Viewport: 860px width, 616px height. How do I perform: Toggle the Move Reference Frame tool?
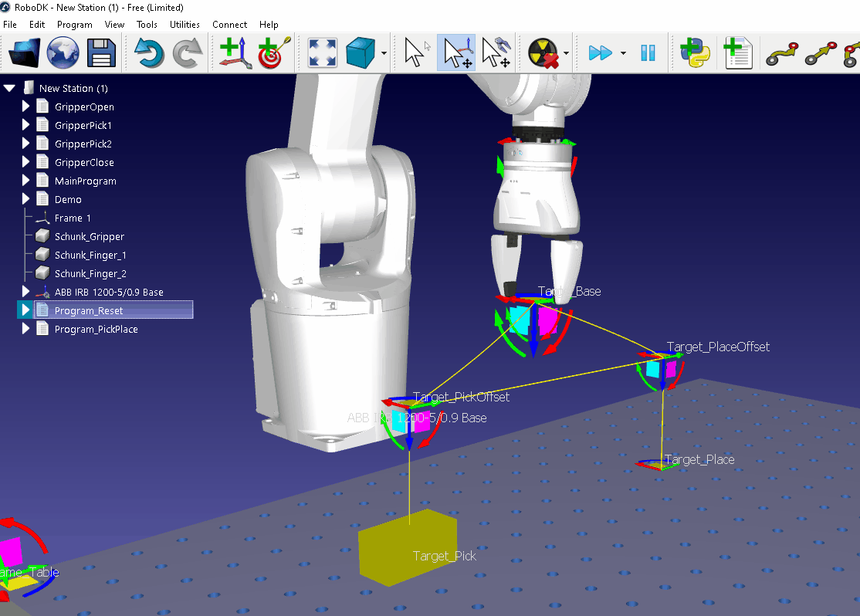[456, 52]
